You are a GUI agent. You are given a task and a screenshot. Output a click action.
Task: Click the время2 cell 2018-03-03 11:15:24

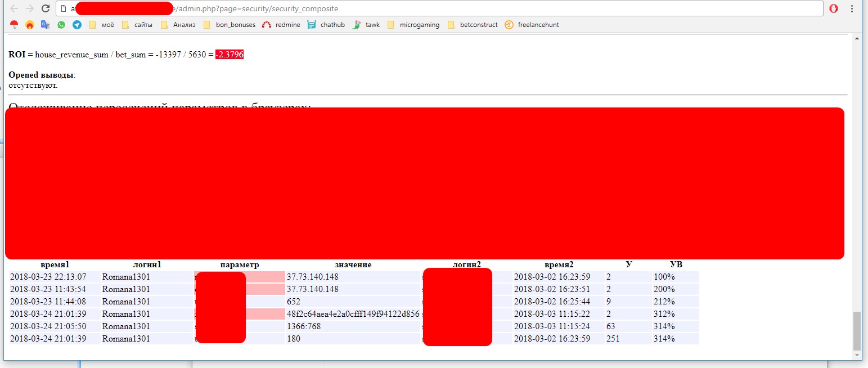pyautogui.click(x=559, y=326)
